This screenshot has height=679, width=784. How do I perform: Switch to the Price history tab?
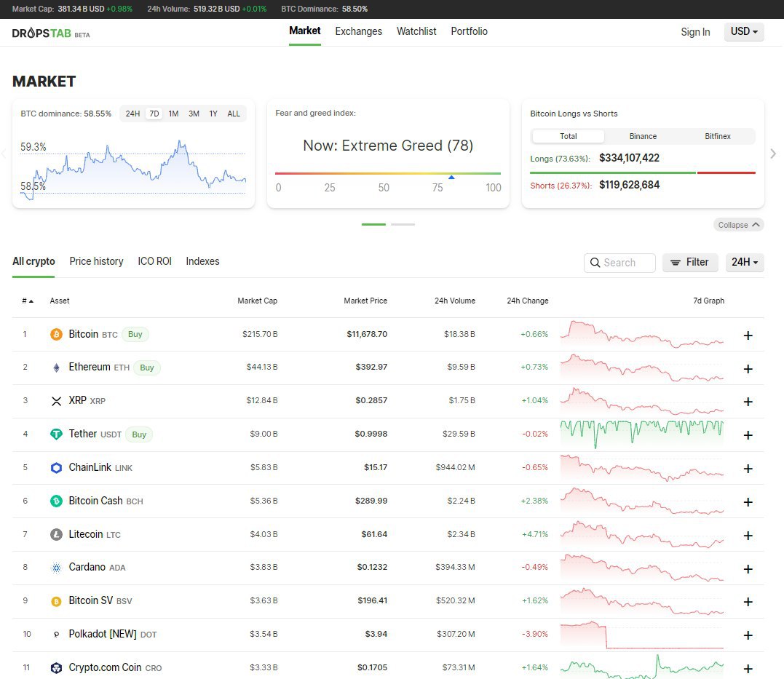point(96,261)
